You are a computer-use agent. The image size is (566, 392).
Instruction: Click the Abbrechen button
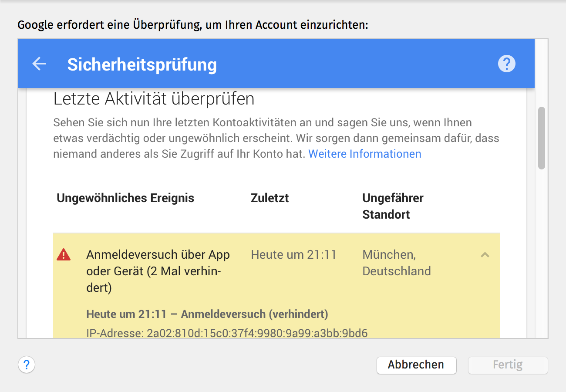(x=416, y=365)
